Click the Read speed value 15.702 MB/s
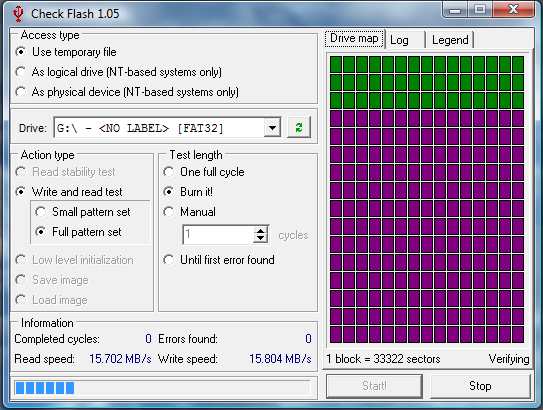The width and height of the screenshot is (543, 410). point(120,359)
